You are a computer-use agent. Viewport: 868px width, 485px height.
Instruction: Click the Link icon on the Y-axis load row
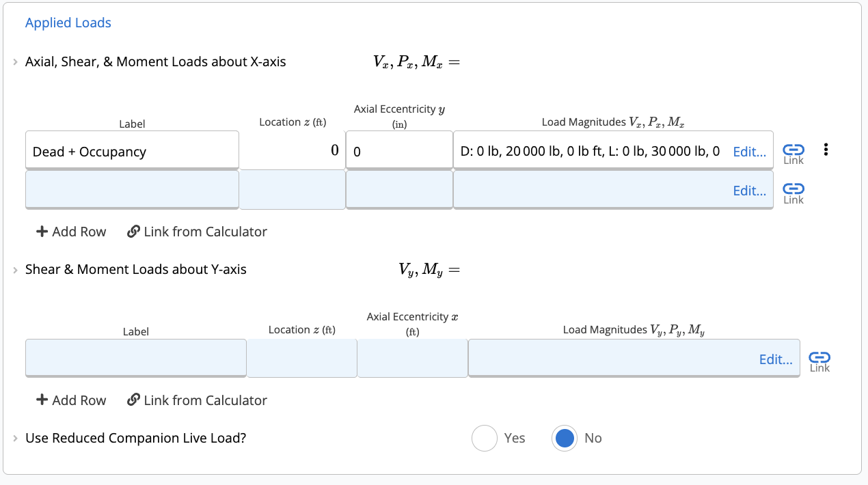(x=819, y=359)
